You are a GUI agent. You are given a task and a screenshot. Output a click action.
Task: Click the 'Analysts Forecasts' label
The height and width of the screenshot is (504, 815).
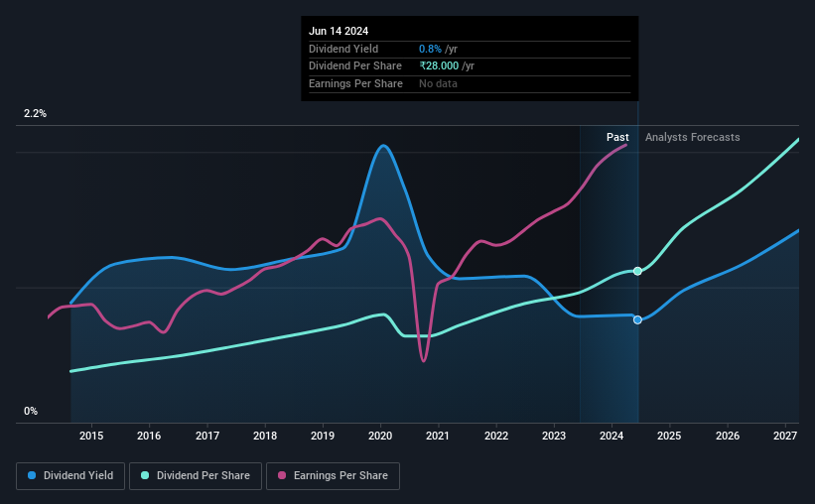[692, 137]
